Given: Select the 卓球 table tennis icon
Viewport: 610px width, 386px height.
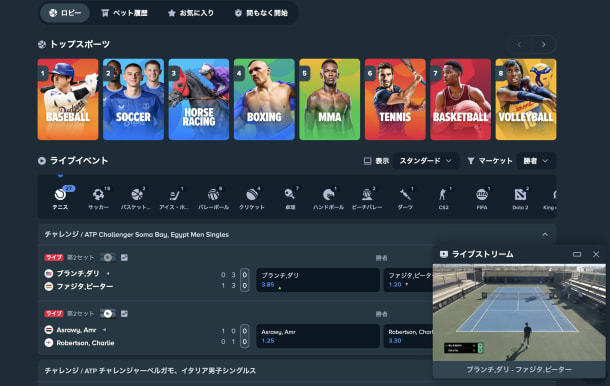Looking at the screenshot, I should tap(290, 198).
